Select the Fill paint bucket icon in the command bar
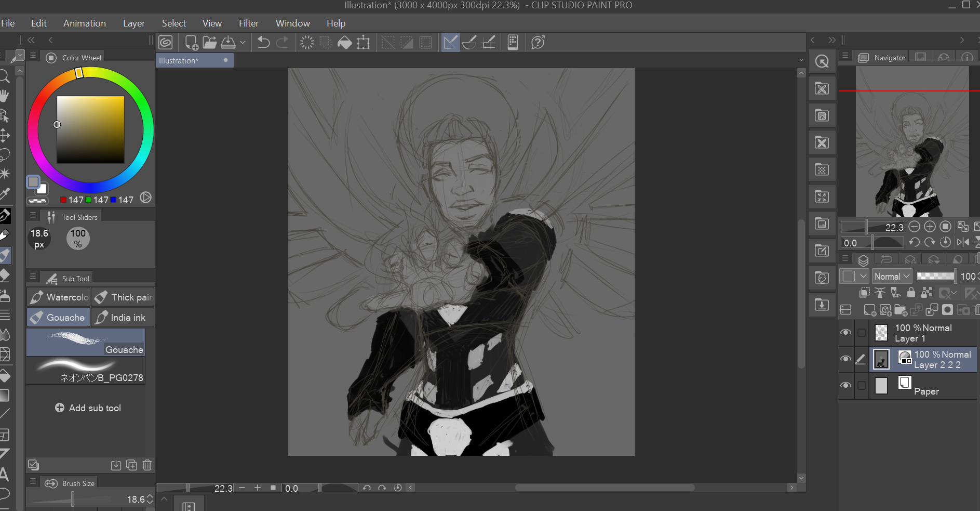980x511 pixels. [345, 43]
